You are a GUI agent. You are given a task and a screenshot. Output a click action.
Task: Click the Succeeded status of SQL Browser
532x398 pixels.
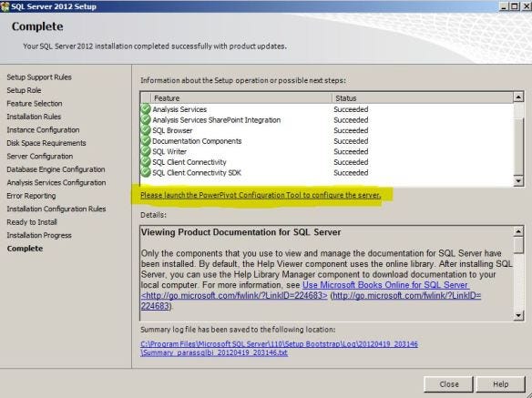tap(351, 130)
